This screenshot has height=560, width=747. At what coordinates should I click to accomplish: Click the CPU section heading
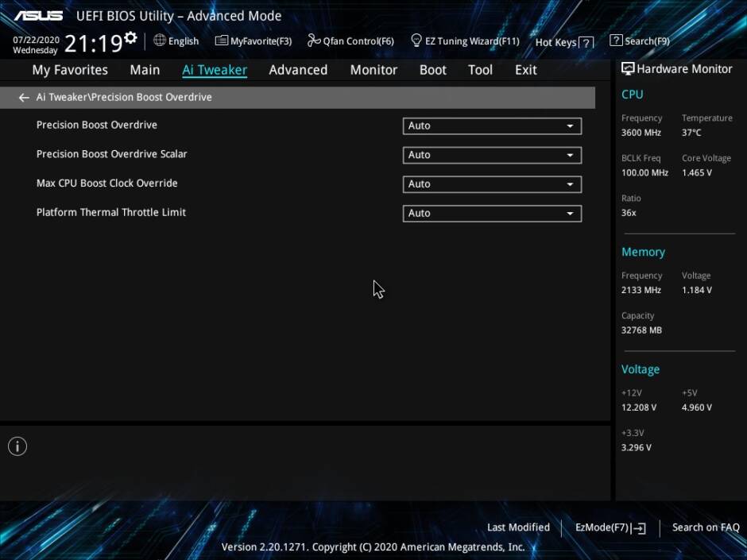pos(633,95)
